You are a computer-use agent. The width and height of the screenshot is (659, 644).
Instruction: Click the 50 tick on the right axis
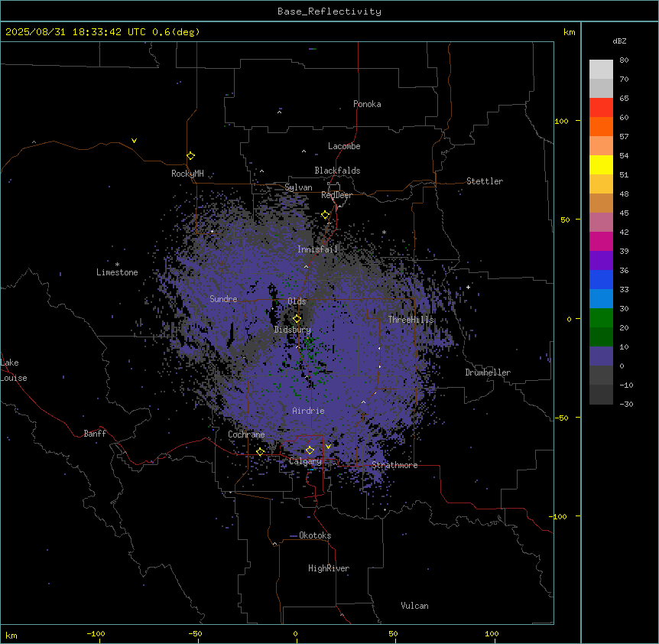tap(565, 220)
